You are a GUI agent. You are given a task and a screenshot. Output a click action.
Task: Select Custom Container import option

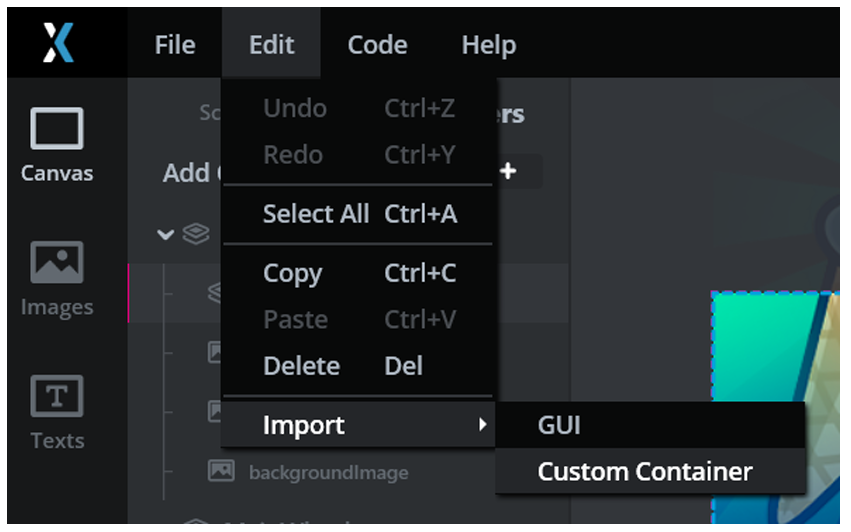point(644,471)
